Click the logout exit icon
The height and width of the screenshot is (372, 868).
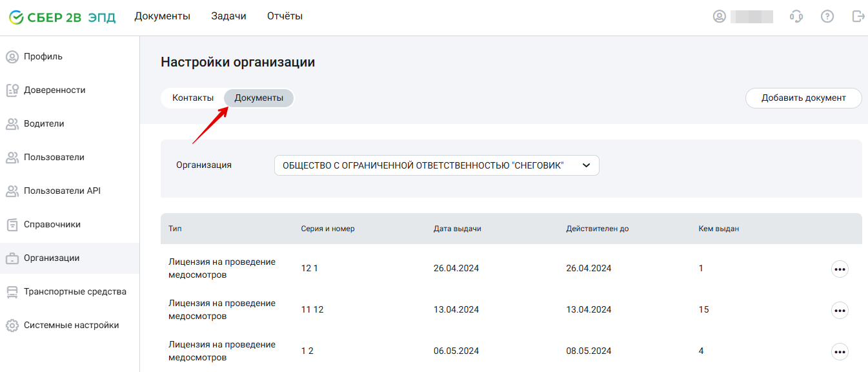click(x=858, y=16)
